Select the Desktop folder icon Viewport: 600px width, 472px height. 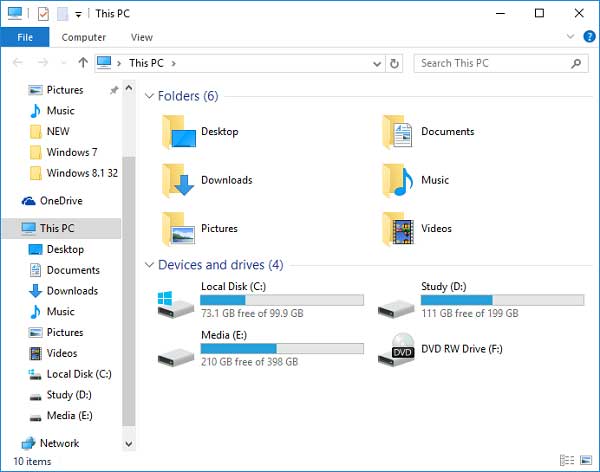point(179,132)
